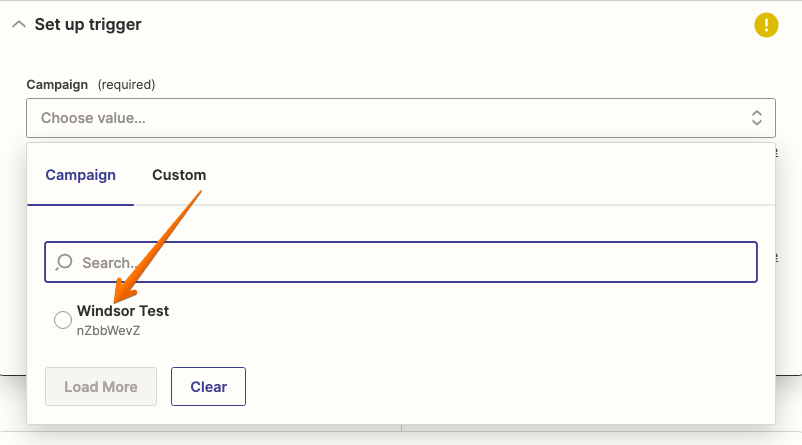Switch to the Custom tab
Image resolution: width=802 pixels, height=445 pixels.
[179, 175]
